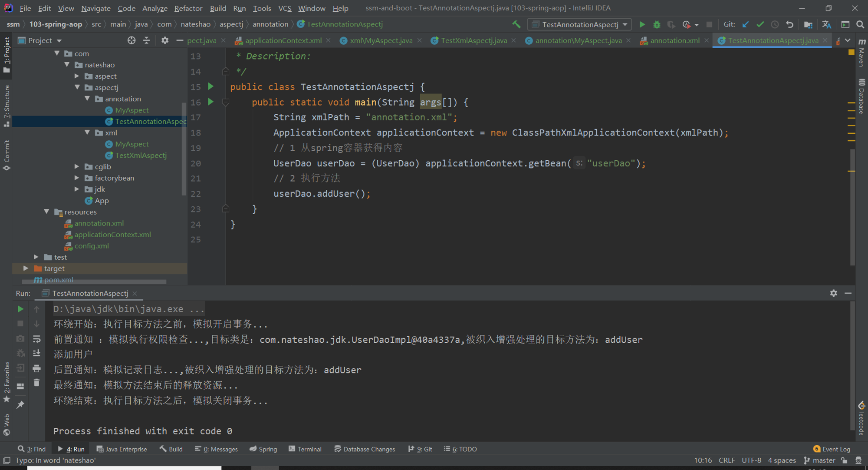Image resolution: width=868 pixels, height=470 pixels.
Task: Open the Spring tool window
Action: coord(263,449)
